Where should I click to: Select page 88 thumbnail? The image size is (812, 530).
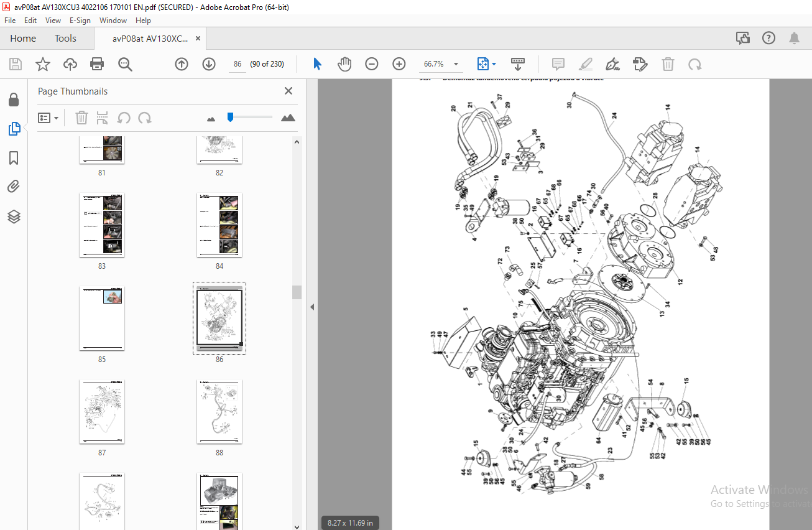coord(219,412)
